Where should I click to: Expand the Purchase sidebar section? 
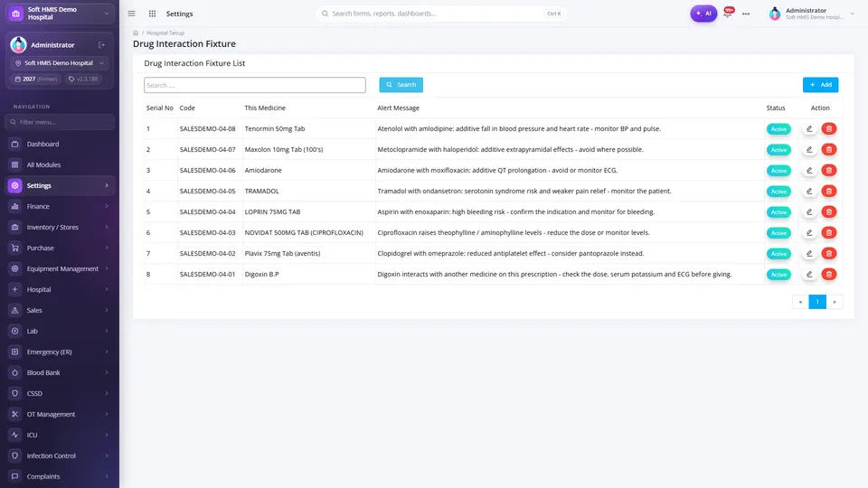tap(60, 248)
